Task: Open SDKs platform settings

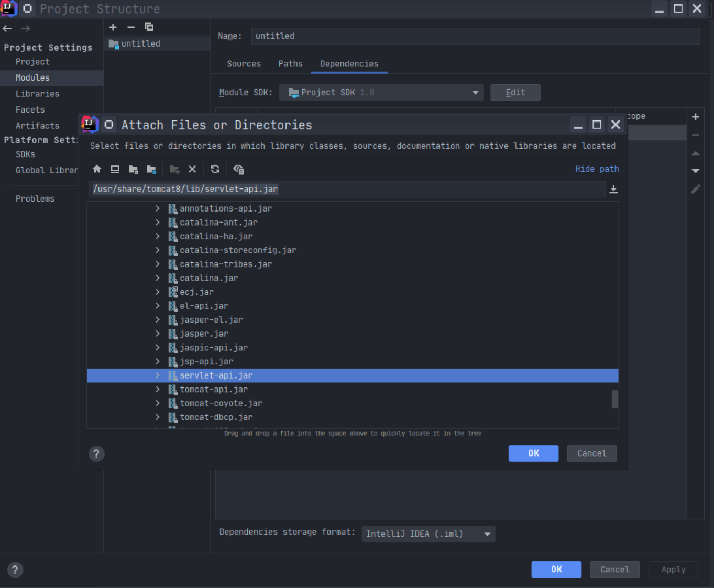Action: click(x=25, y=154)
